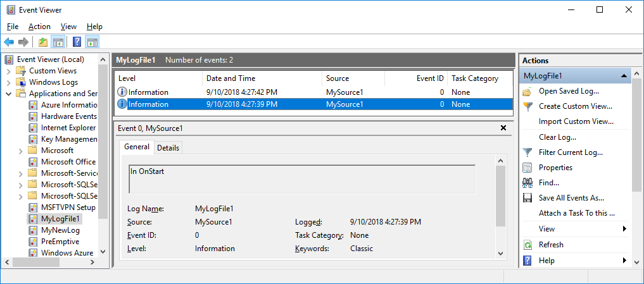This screenshot has width=644, height=284.
Task: Click the blue Help toolbar icon
Action: 77,42
